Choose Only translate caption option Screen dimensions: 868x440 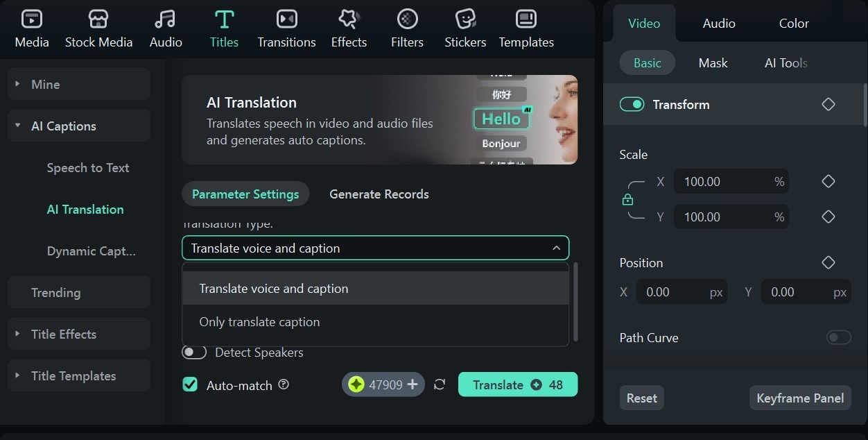tap(375, 321)
